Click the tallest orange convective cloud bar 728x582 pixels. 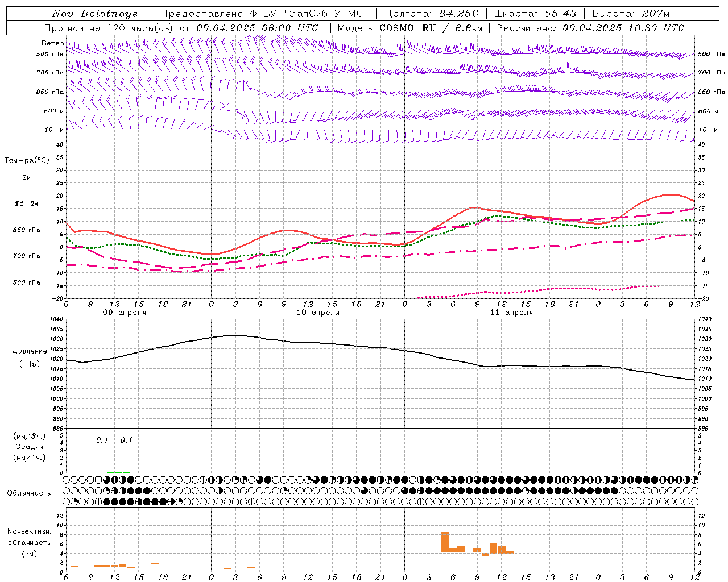pyautogui.click(x=445, y=542)
